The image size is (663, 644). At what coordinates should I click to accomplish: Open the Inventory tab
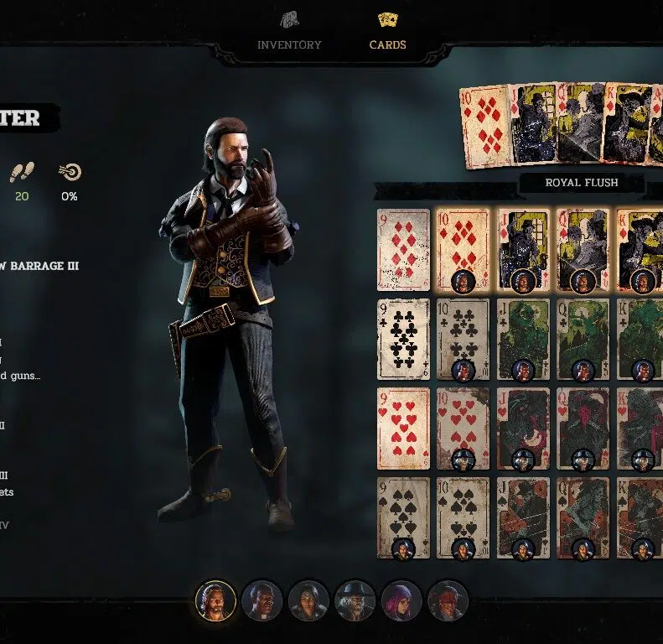click(289, 44)
